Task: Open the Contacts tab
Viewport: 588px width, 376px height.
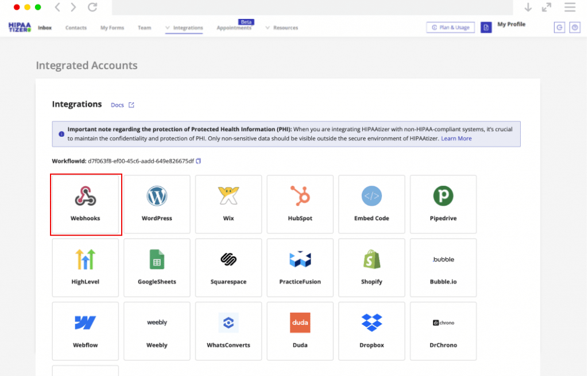Action: pos(76,28)
